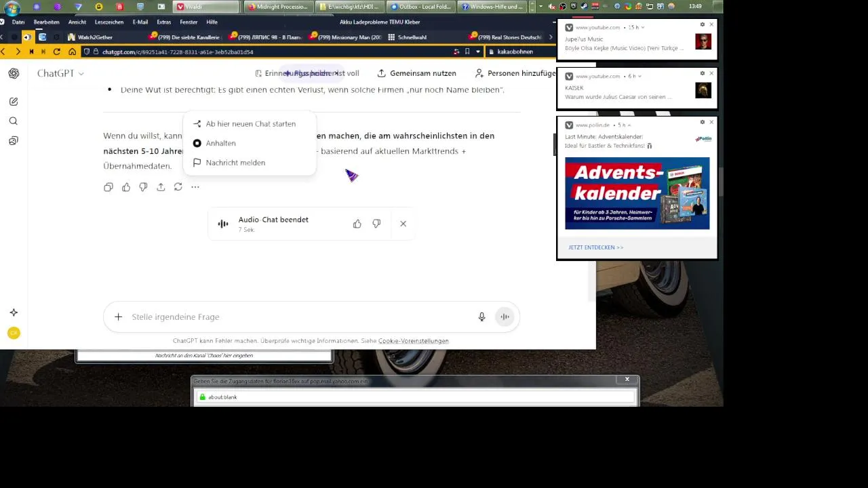868x488 pixels.
Task: Thumbs up the Audio-Chat
Action: click(357, 224)
